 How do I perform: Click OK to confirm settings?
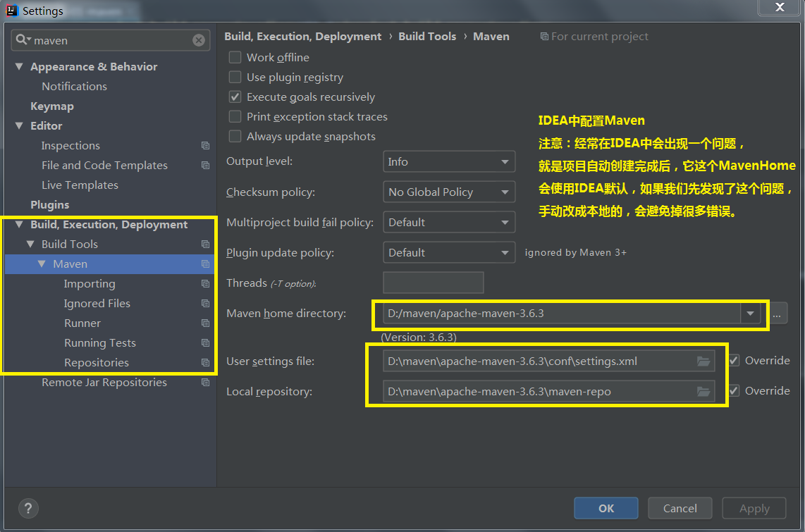click(x=606, y=508)
